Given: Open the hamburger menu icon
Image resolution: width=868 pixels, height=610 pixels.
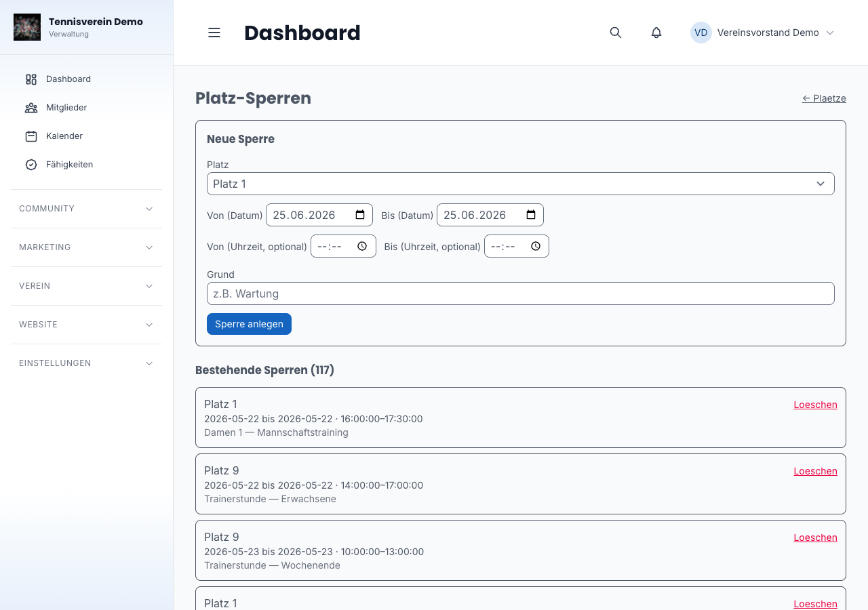Looking at the screenshot, I should click(214, 33).
